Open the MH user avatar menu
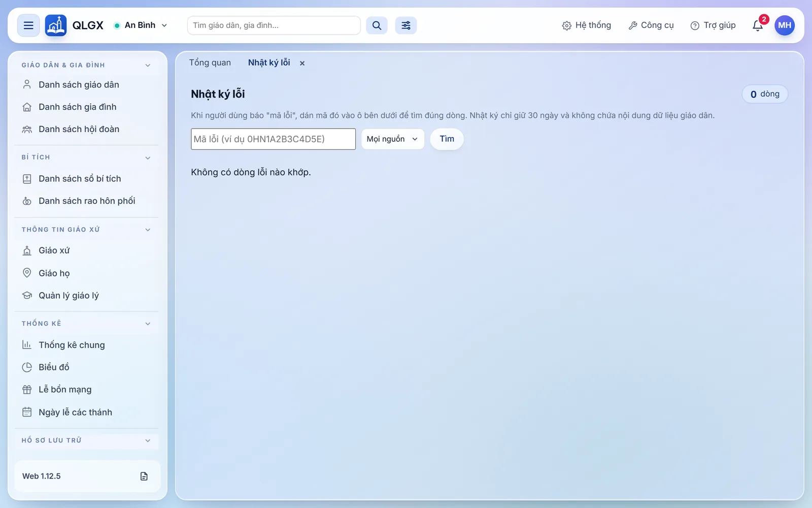The height and width of the screenshot is (508, 812). pos(785,25)
